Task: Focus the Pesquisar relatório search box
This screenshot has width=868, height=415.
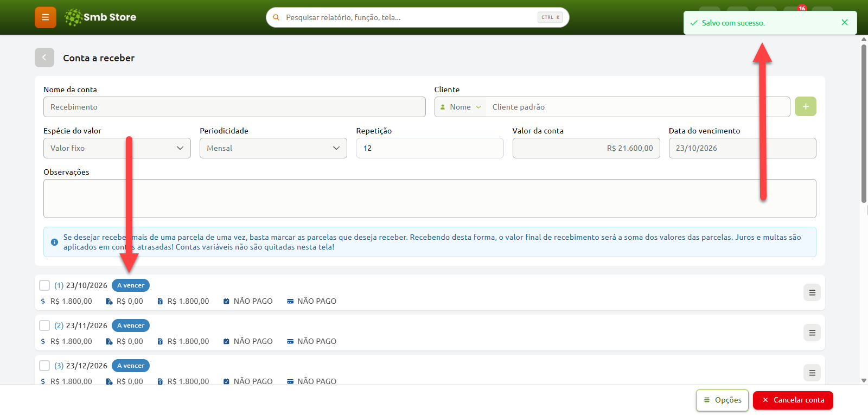Action: point(418,17)
